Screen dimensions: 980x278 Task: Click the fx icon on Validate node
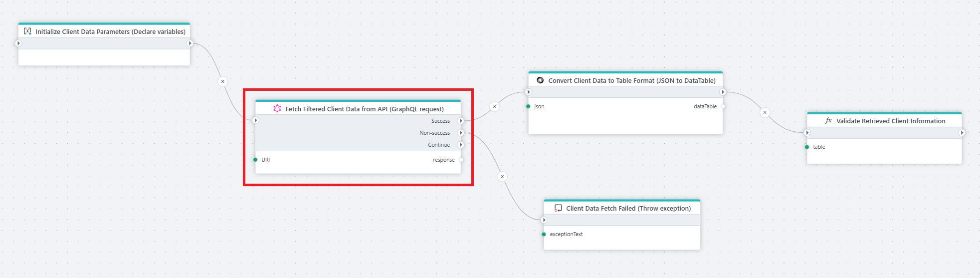(x=828, y=121)
